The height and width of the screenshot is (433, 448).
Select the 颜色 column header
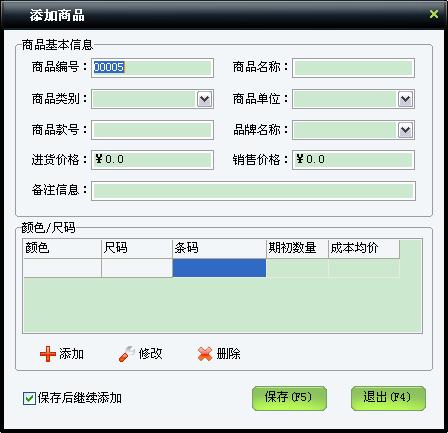coord(62,248)
